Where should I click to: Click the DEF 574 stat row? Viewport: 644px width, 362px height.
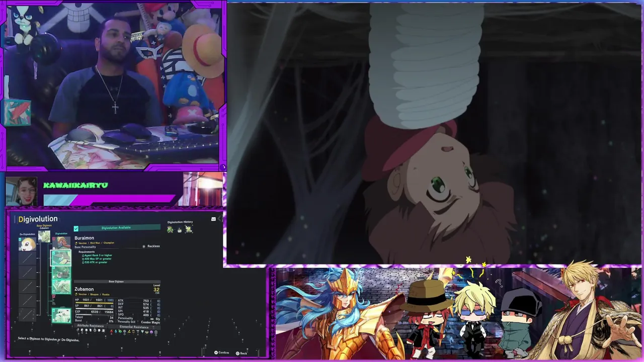(139, 304)
